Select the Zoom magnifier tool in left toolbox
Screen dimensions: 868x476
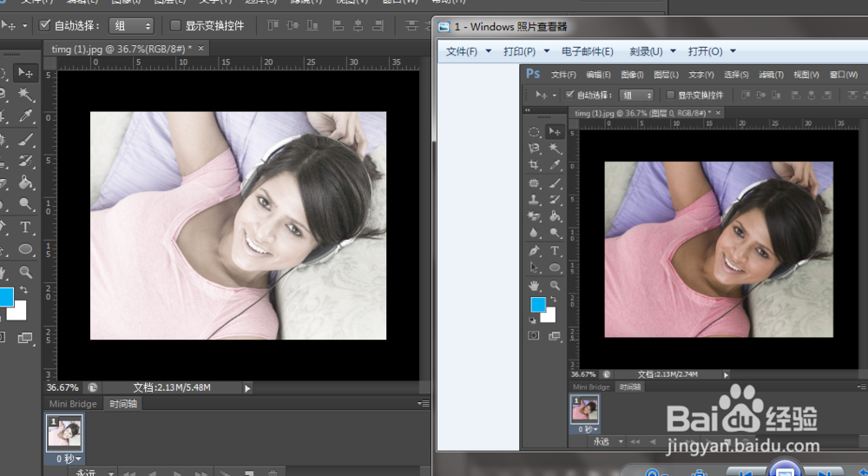(x=26, y=272)
